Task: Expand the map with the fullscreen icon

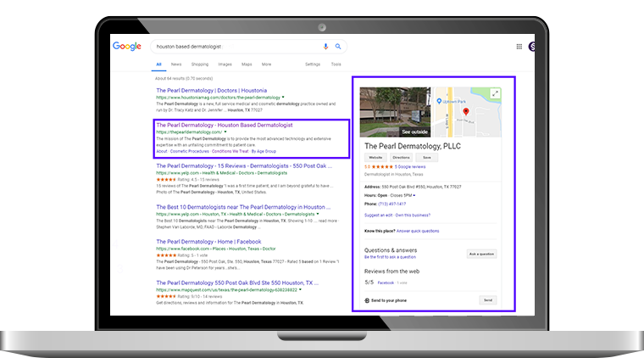Action: 496,93
